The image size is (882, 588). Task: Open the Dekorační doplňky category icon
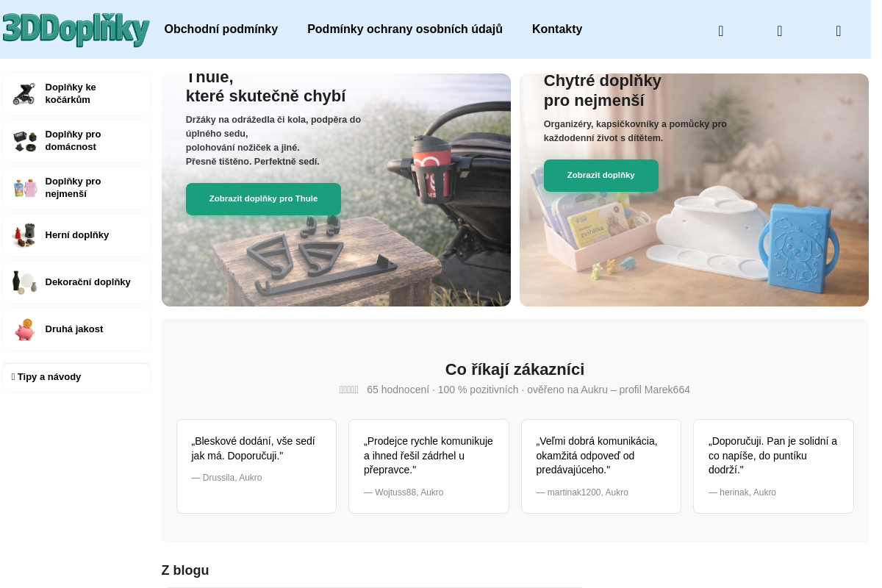point(24,282)
